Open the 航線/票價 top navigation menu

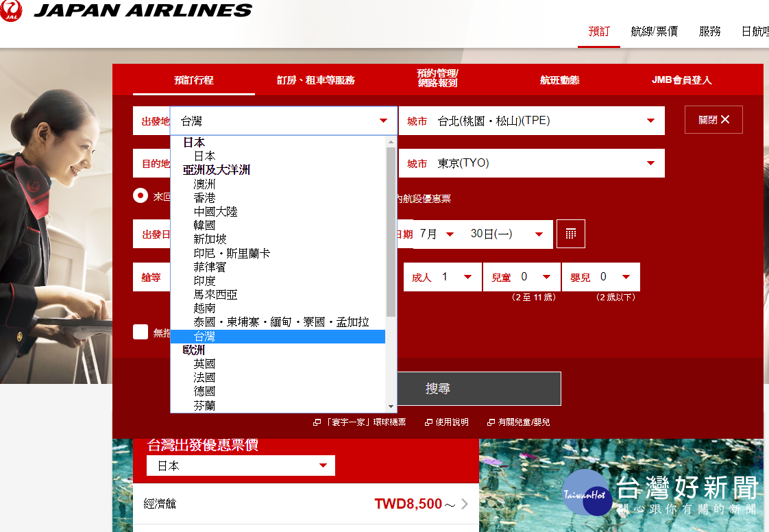point(655,32)
